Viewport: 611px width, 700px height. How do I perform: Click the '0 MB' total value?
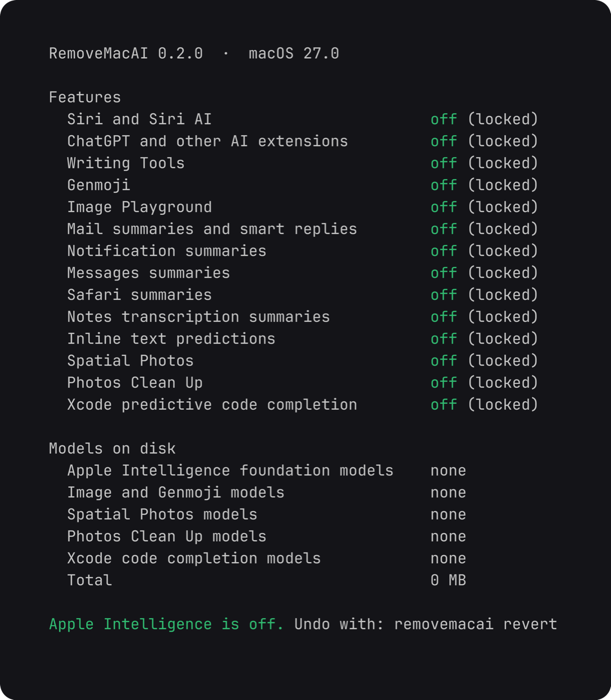point(448,580)
